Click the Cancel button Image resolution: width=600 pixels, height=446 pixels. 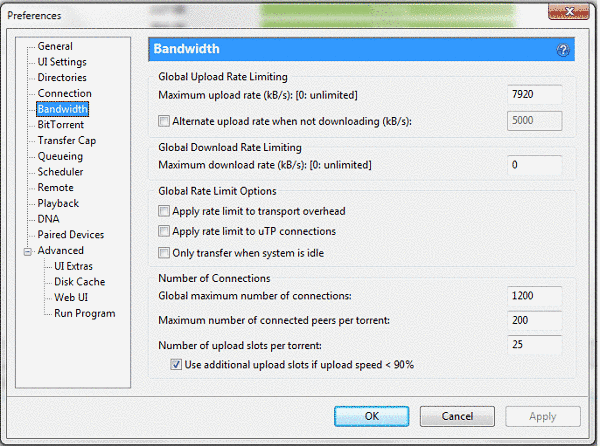click(457, 416)
